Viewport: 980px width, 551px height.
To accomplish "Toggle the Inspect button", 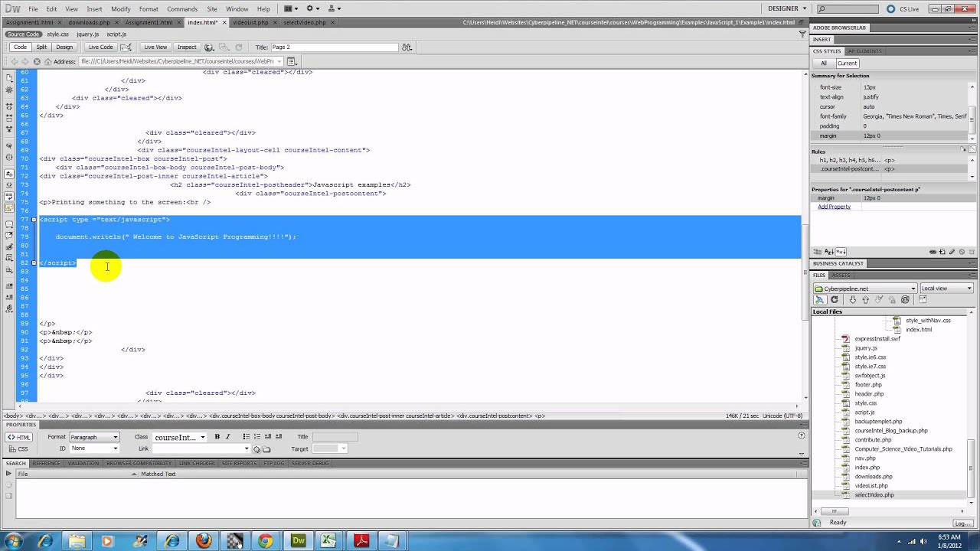I will (x=187, y=47).
